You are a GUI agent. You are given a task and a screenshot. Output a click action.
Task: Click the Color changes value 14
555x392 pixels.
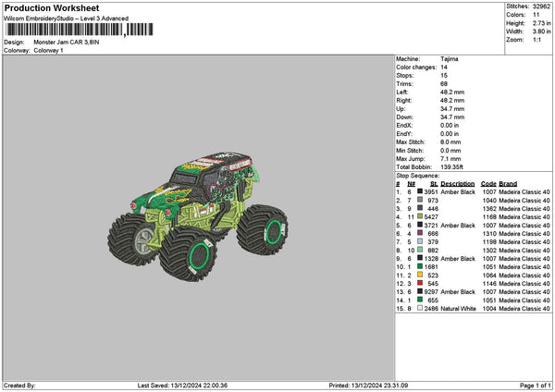point(444,67)
